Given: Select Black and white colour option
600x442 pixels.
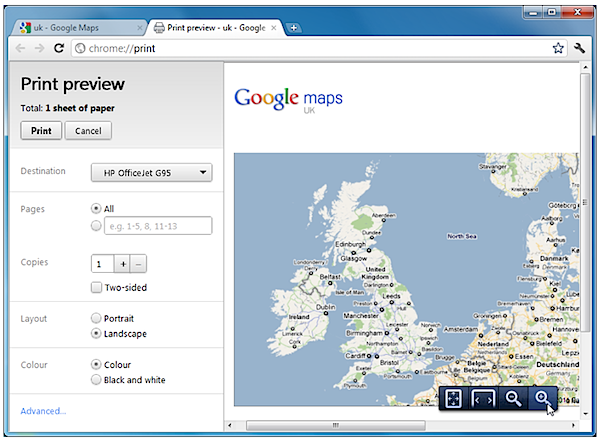Looking at the screenshot, I should pyautogui.click(x=96, y=380).
